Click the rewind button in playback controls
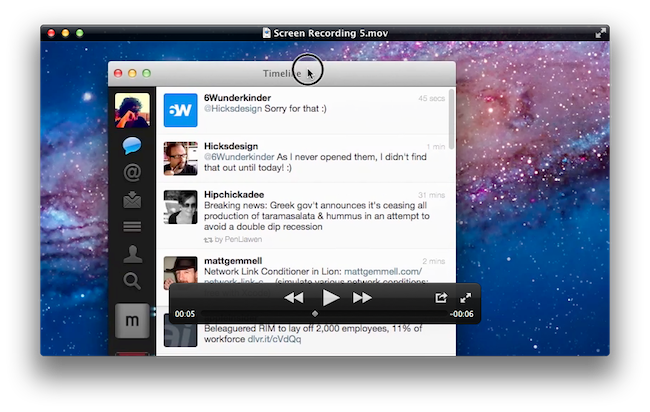Screen dimensions: 650x412 click(x=293, y=298)
